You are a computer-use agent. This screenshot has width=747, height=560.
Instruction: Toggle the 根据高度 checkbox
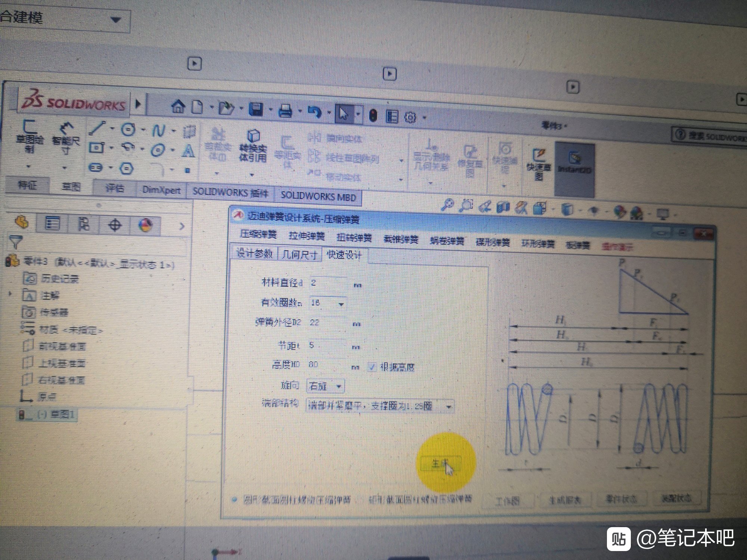point(371,367)
